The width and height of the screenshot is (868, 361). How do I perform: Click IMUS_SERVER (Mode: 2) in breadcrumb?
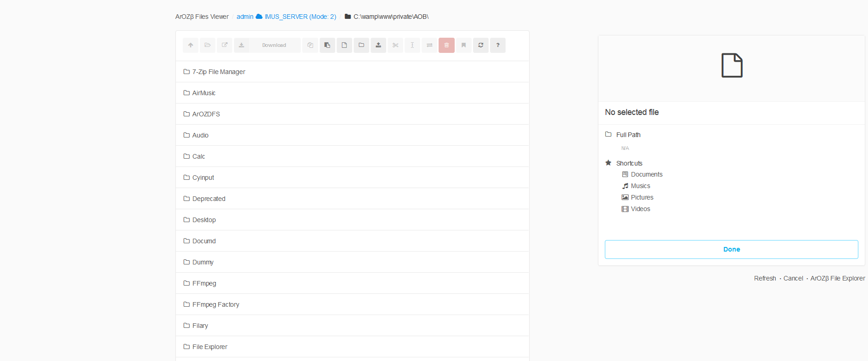click(x=300, y=17)
